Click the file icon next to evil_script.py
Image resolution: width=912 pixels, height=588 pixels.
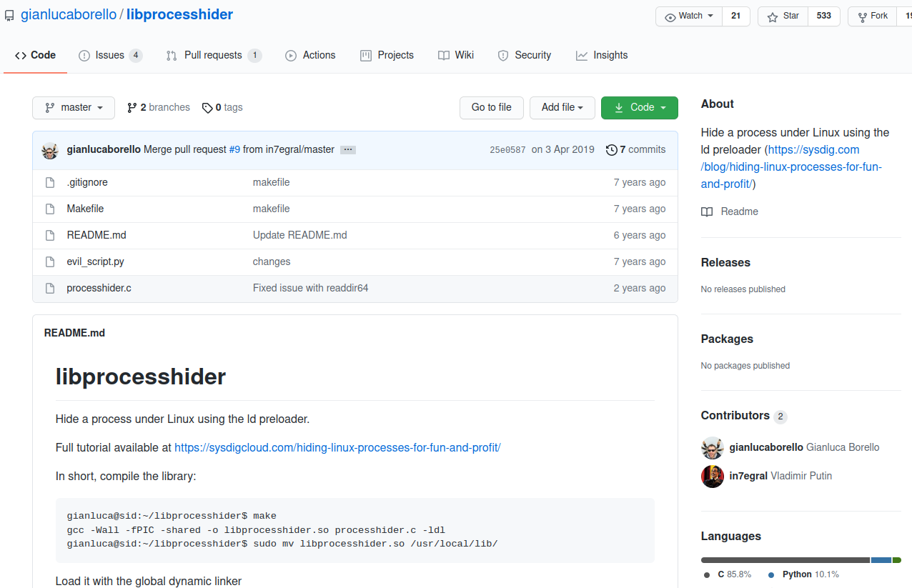coord(50,262)
